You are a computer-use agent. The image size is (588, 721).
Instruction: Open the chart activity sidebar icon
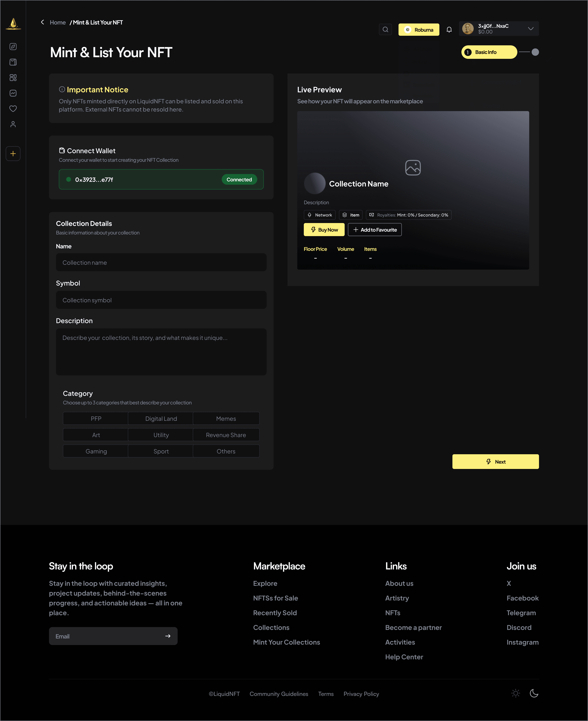click(13, 93)
